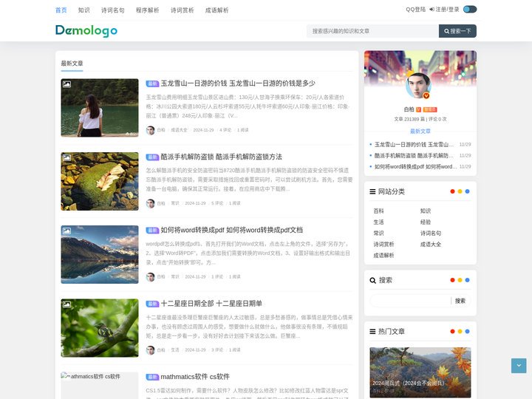532x399 pixels.
Task: Open the 诗词名句 nav item
Action: click(112, 10)
